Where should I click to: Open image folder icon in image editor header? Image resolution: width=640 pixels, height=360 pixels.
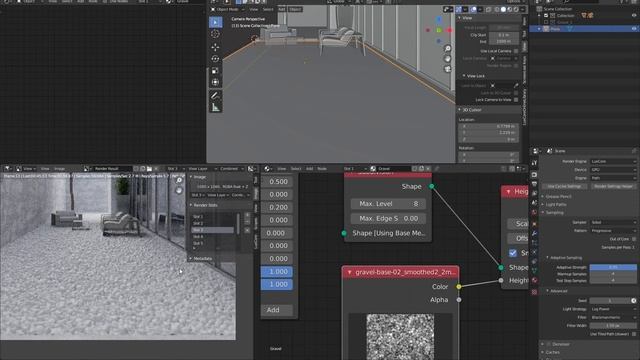point(149,169)
